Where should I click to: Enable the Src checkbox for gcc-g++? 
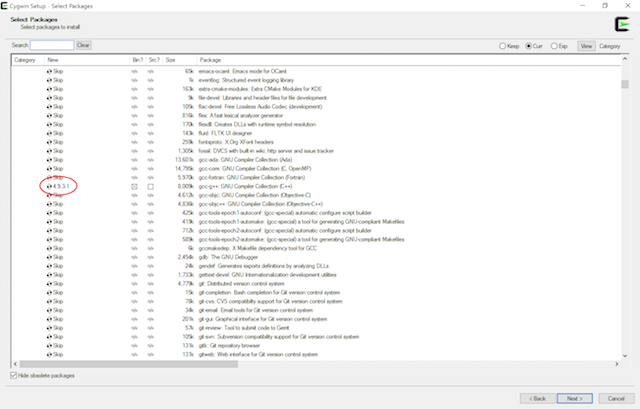pyautogui.click(x=151, y=186)
